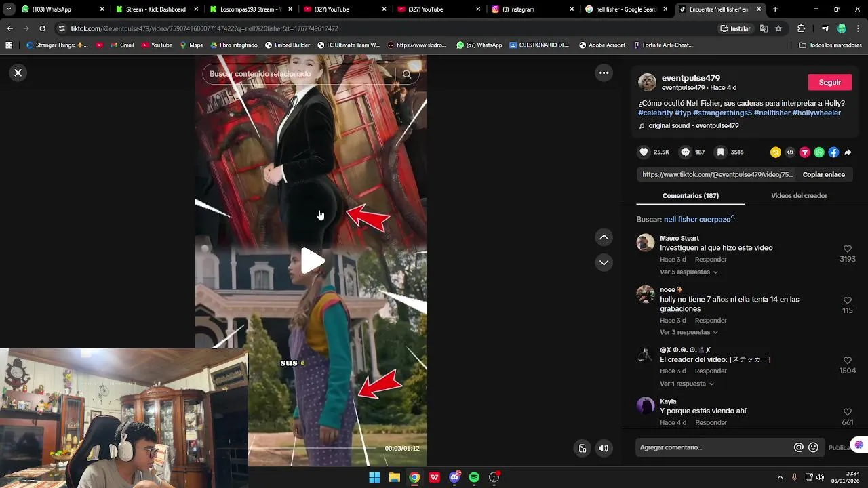Bookmark this page with the star icon

pos(778,28)
